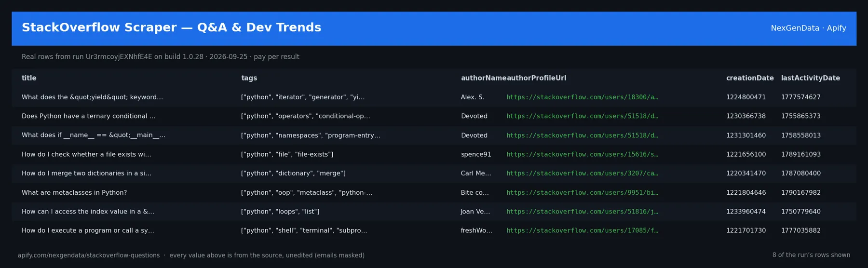Click the tags cell with "shell", "terminal"
This screenshot has width=868, height=268.
click(304, 230)
